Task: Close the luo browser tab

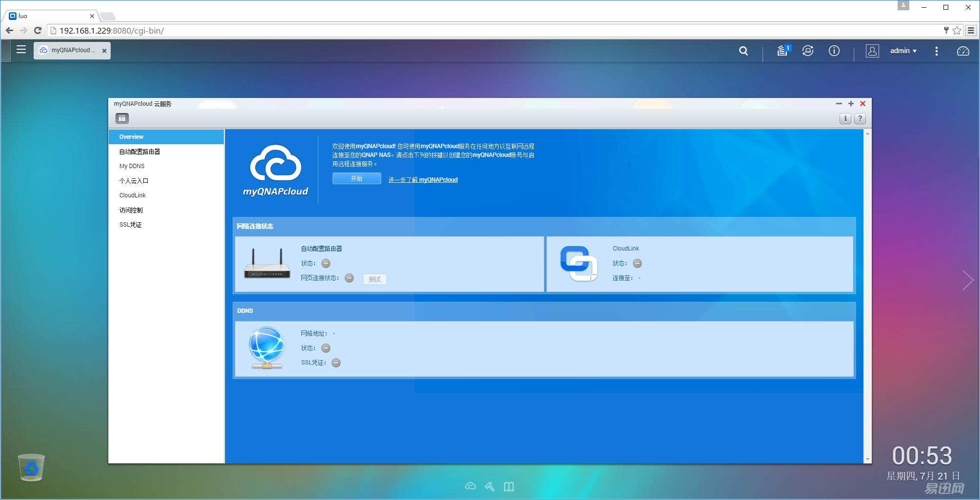Action: point(92,16)
